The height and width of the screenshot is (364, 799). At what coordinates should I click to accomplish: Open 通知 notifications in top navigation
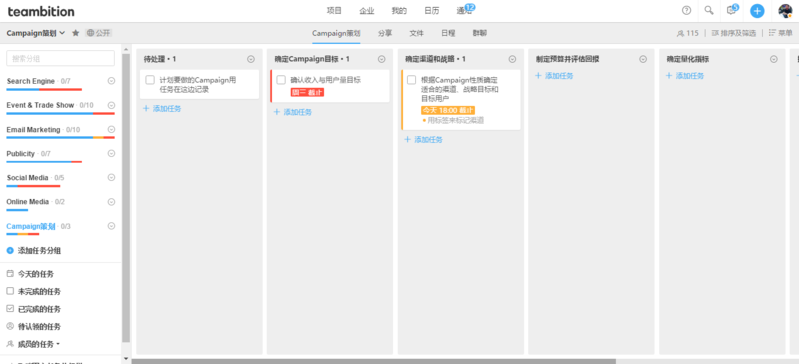click(x=465, y=11)
